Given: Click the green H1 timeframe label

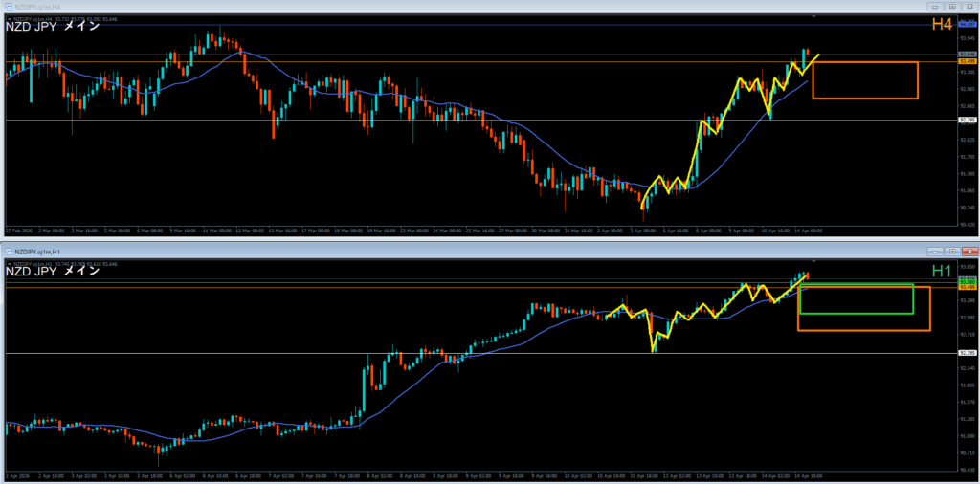Looking at the screenshot, I should coord(942,271).
